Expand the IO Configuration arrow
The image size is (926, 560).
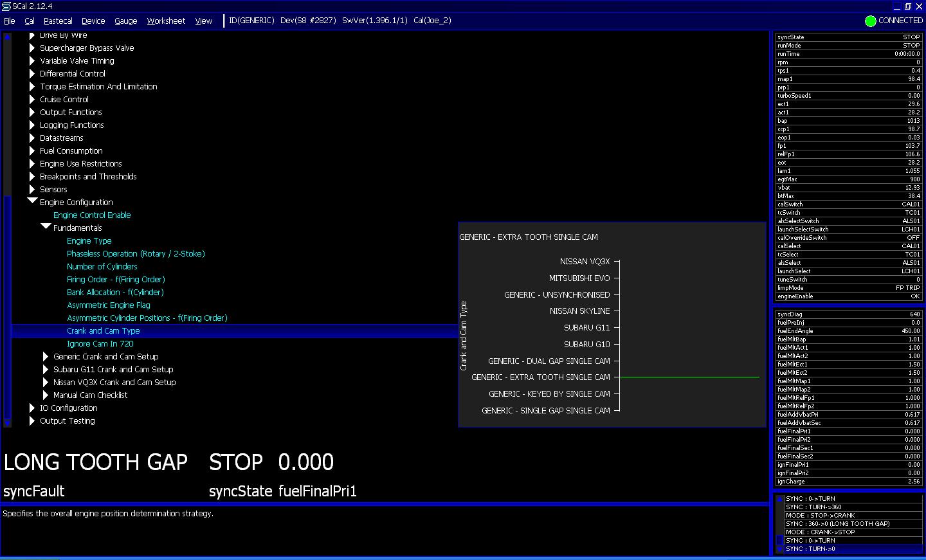[x=32, y=408]
